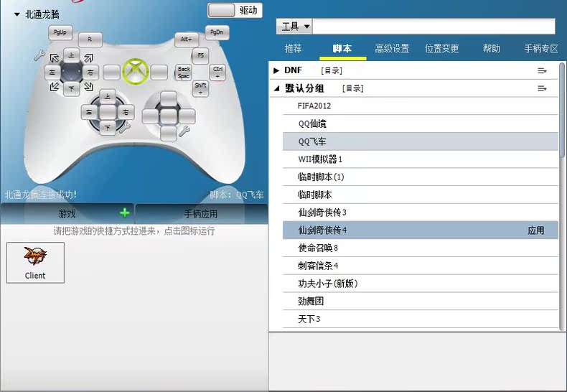Screen dimensions: 567x392
Task: Select the 功夫小子(新版) script
Action: coord(421,284)
